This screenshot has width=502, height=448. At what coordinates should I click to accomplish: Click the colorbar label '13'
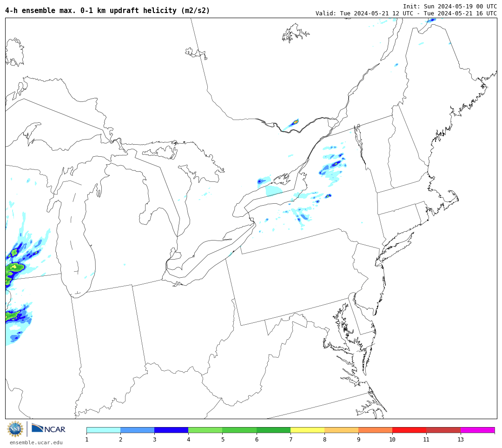(x=461, y=439)
